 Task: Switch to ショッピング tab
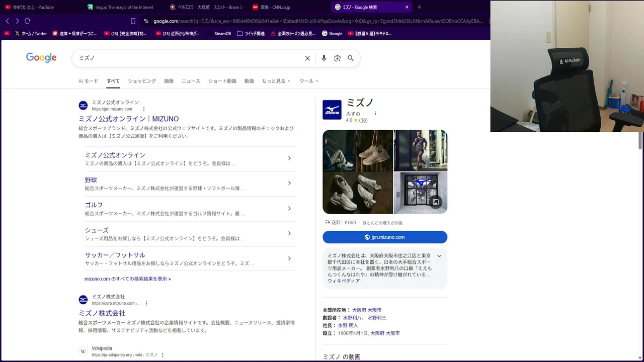pyautogui.click(x=142, y=81)
